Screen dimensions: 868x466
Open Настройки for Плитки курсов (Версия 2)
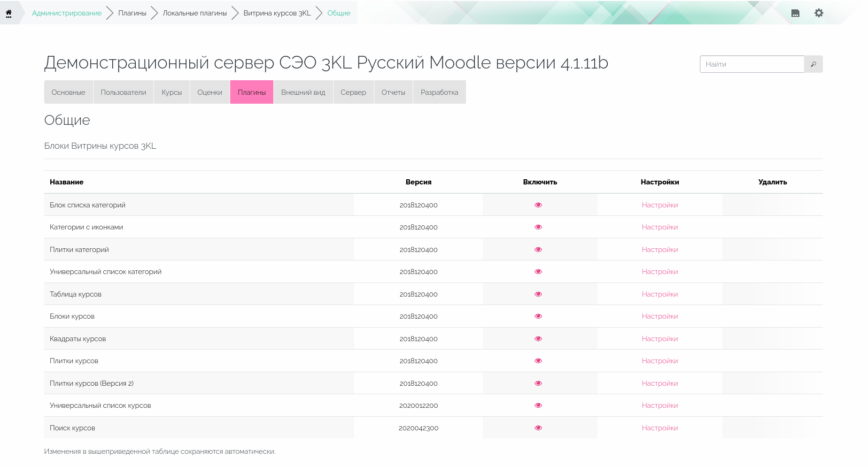pyautogui.click(x=660, y=383)
